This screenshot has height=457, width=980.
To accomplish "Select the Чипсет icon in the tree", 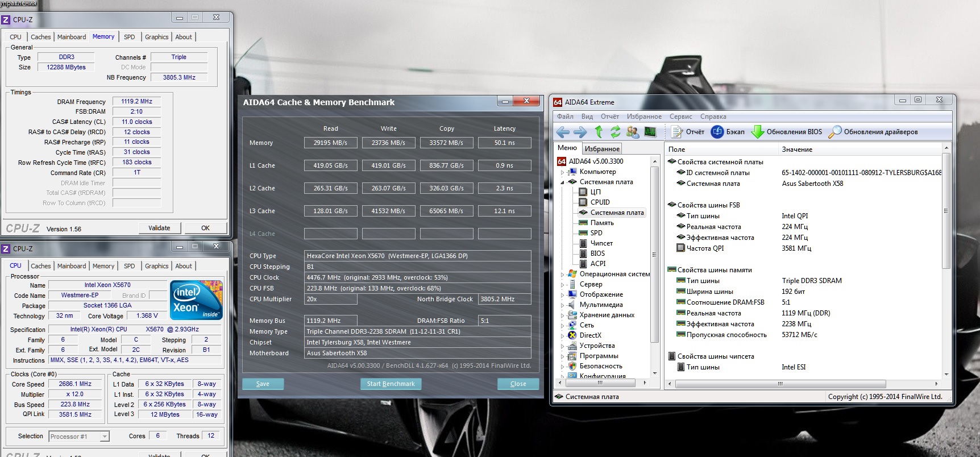I will [x=583, y=243].
